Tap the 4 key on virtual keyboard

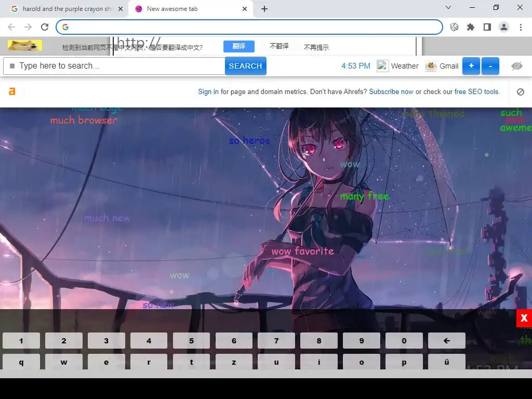click(x=149, y=341)
